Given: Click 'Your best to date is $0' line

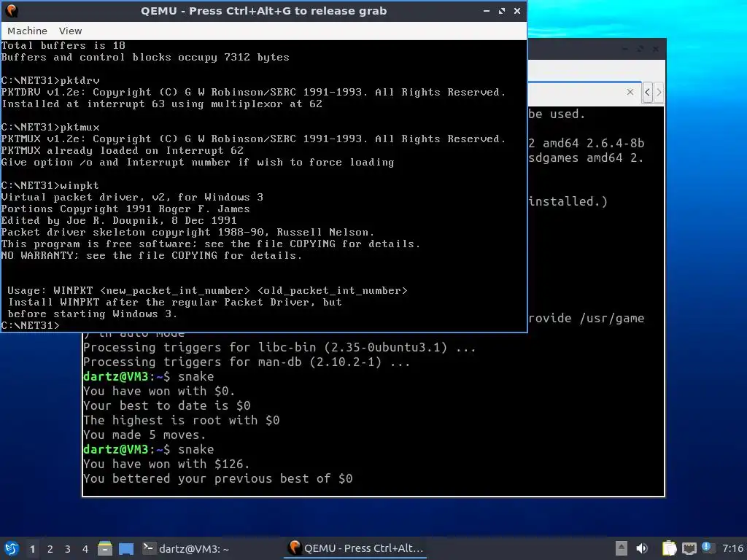Looking at the screenshot, I should [167, 405].
